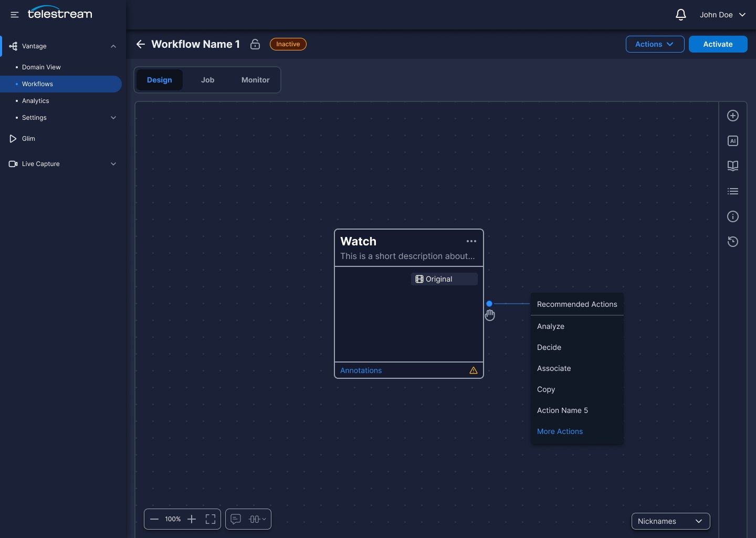
Task: Select Analyze from Recommended Actions
Action: click(x=577, y=326)
